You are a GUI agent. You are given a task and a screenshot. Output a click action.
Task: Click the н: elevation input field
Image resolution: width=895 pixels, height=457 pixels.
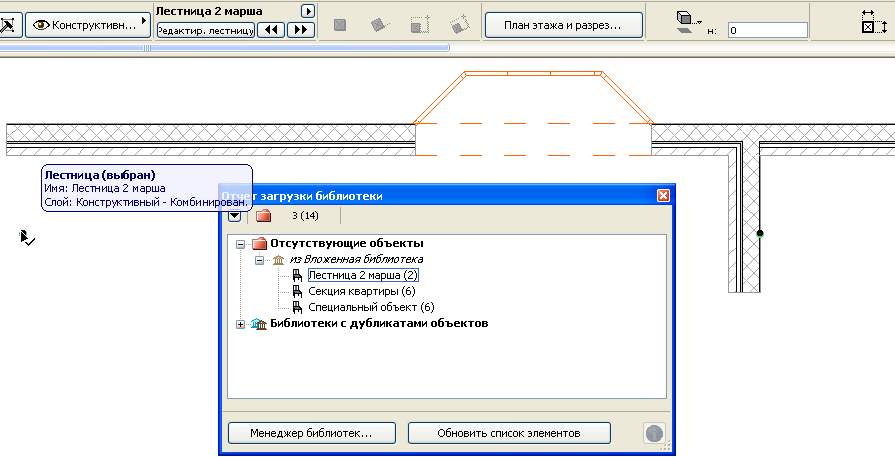(768, 30)
